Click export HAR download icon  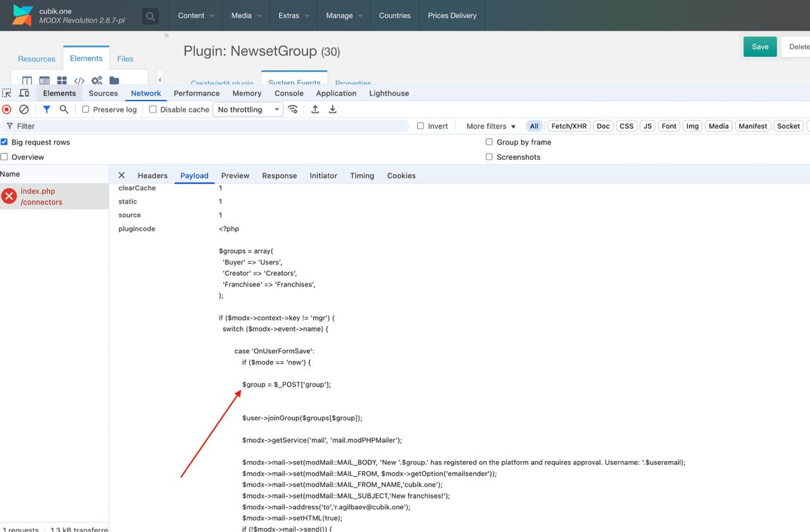[x=332, y=109]
